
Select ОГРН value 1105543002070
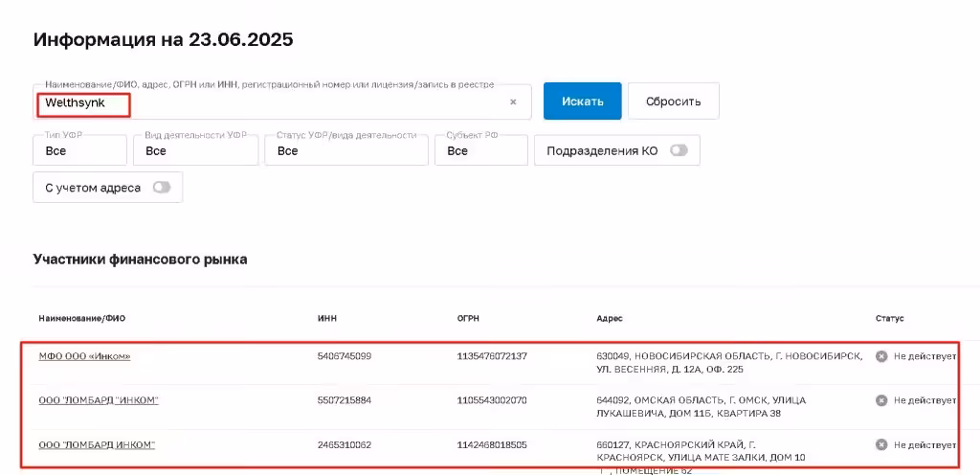click(x=492, y=400)
